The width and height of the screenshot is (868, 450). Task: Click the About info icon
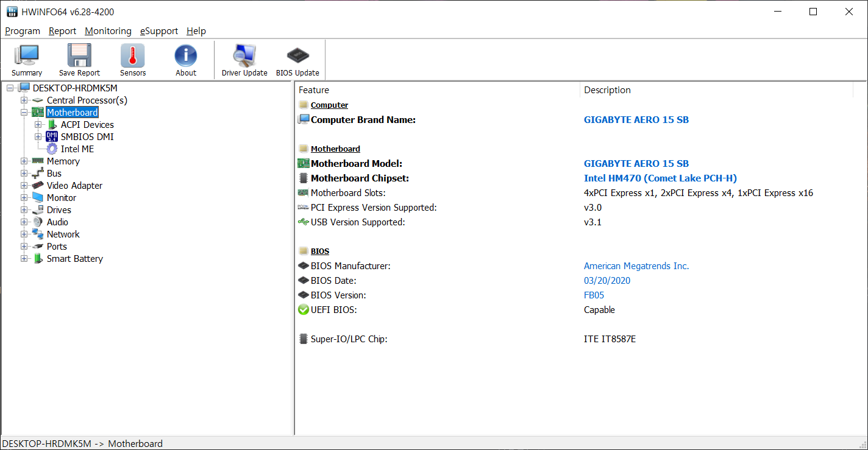[186, 55]
